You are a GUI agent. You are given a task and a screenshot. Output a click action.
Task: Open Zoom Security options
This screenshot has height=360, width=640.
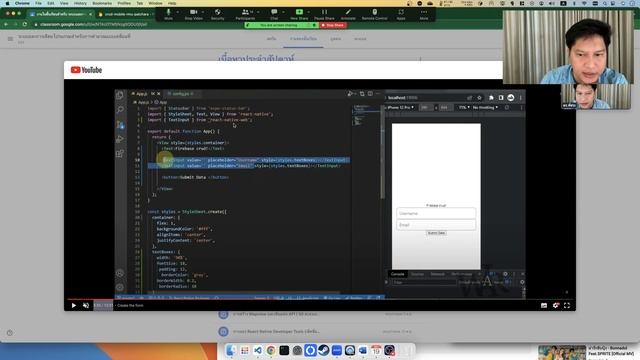[218, 14]
